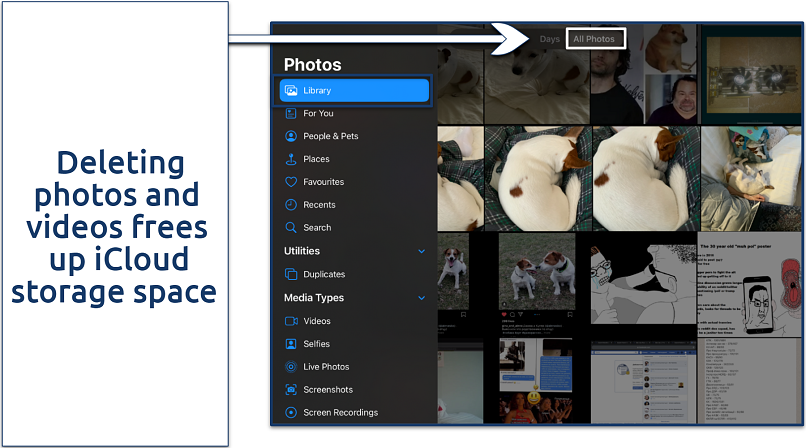Image resolution: width=806 pixels, height=448 pixels.
Task: Click the People & Pets icon
Action: [x=291, y=136]
